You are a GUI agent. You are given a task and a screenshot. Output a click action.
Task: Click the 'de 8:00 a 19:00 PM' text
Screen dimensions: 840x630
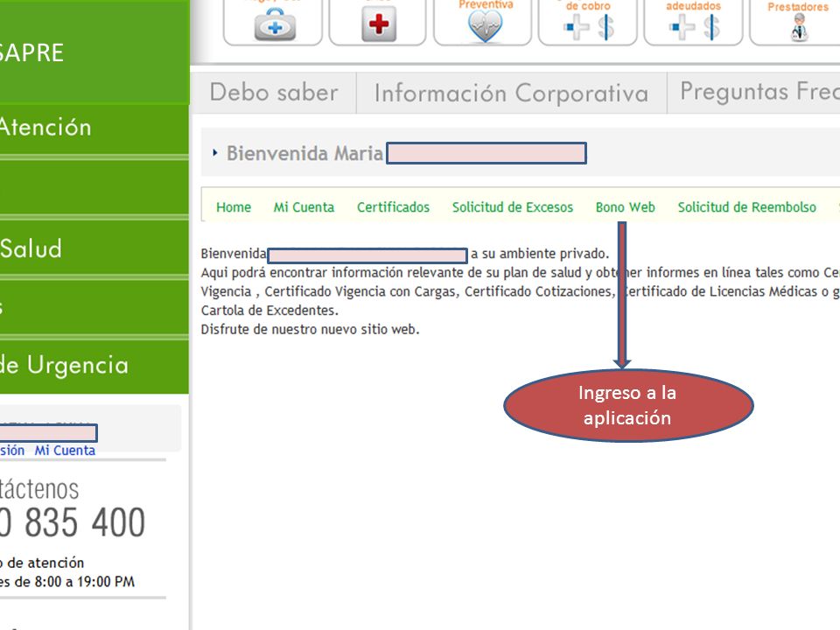(74, 582)
